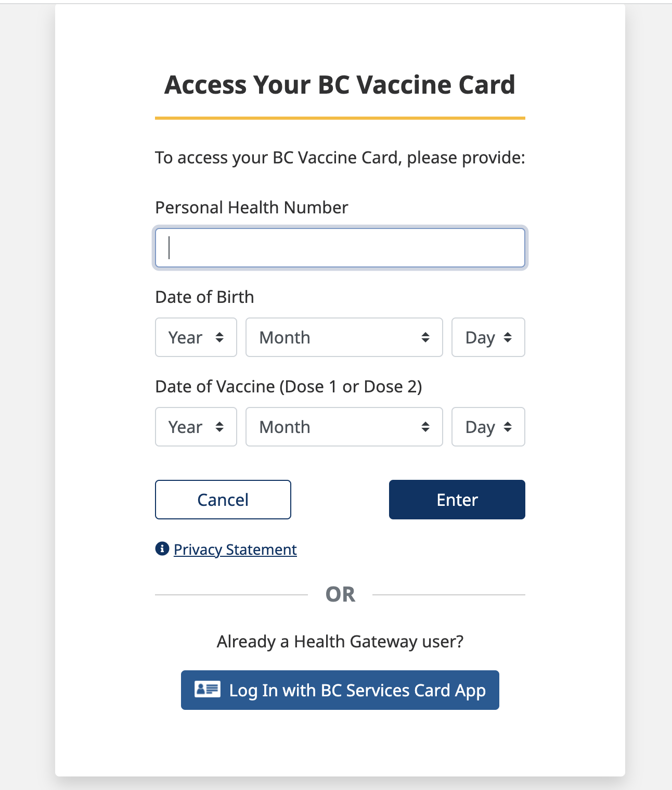Focus the Personal Health Number field

tap(340, 248)
